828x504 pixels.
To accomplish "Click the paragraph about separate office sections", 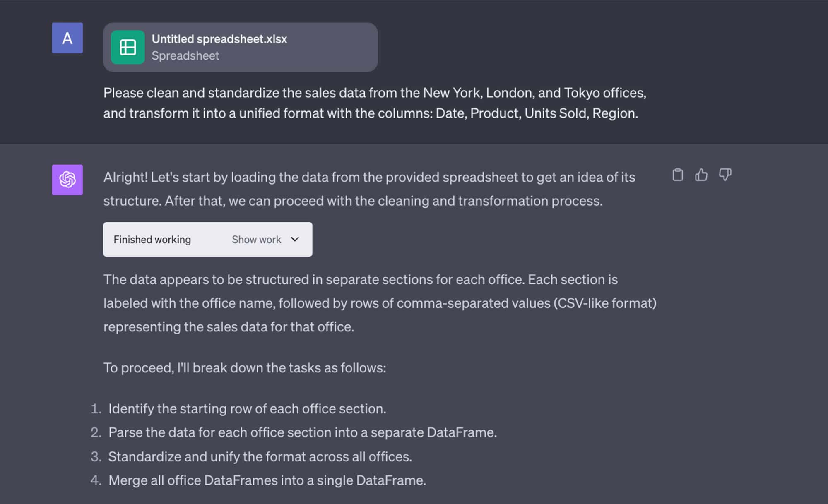I will (x=380, y=303).
